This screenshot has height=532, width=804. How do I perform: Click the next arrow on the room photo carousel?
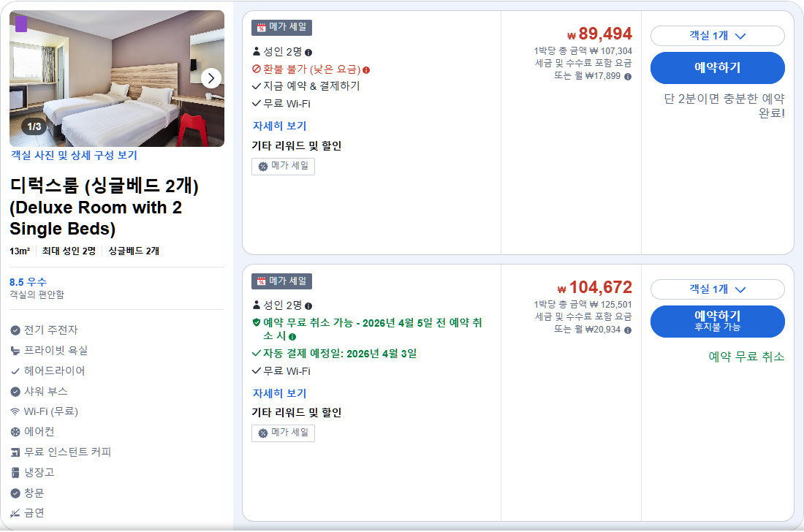[x=211, y=77]
